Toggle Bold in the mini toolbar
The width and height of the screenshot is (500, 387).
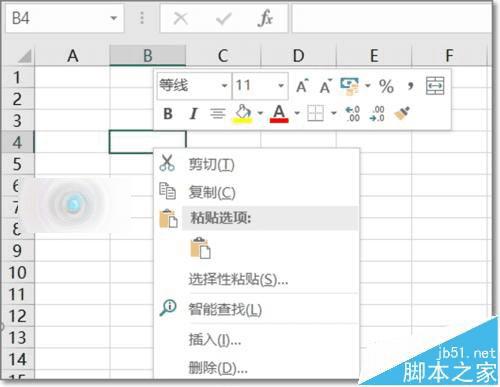pyautogui.click(x=168, y=114)
